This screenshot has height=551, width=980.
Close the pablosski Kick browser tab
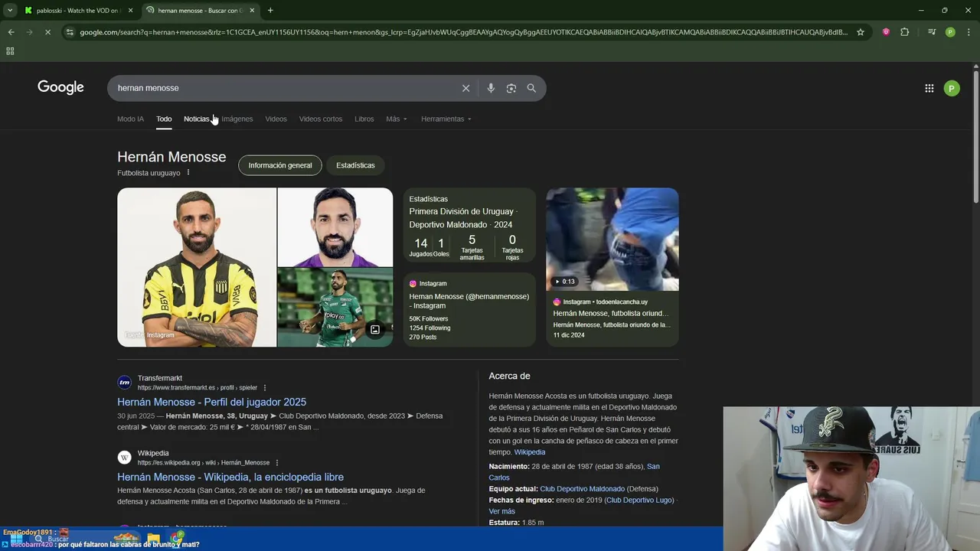130,10
